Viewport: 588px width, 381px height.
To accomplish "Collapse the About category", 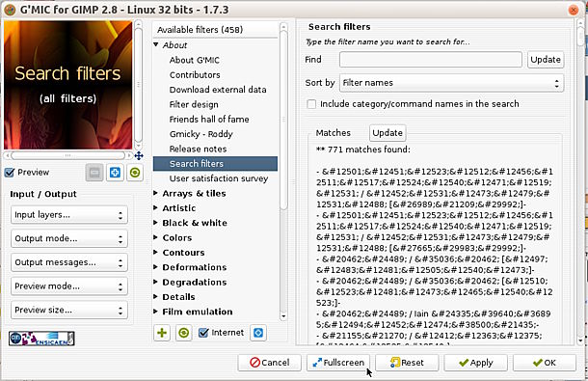I will [156, 44].
